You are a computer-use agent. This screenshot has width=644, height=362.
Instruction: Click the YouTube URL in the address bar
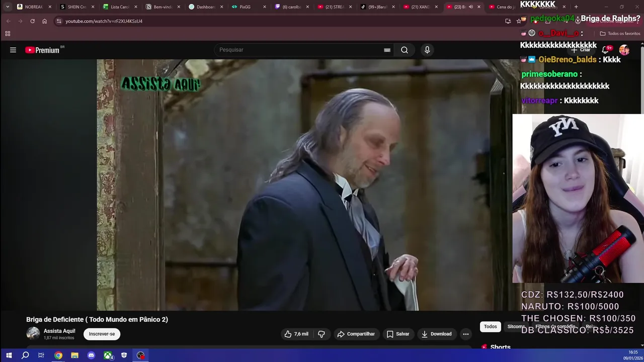(104, 21)
